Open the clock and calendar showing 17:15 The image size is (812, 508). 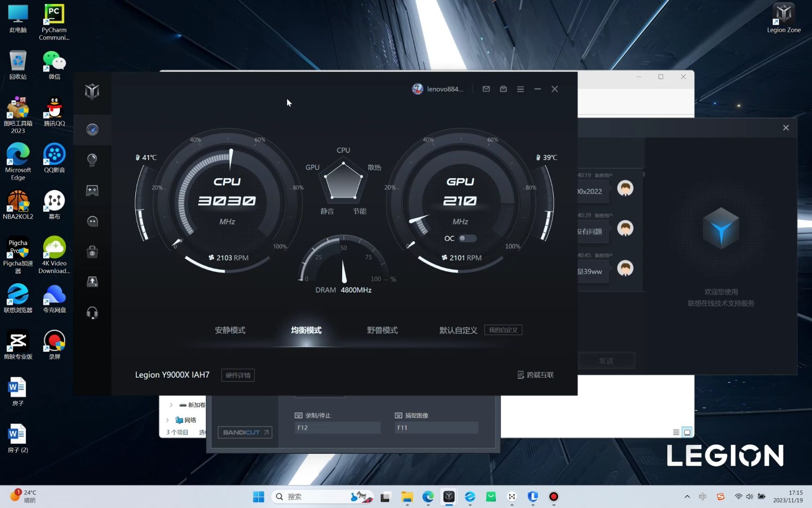click(788, 497)
